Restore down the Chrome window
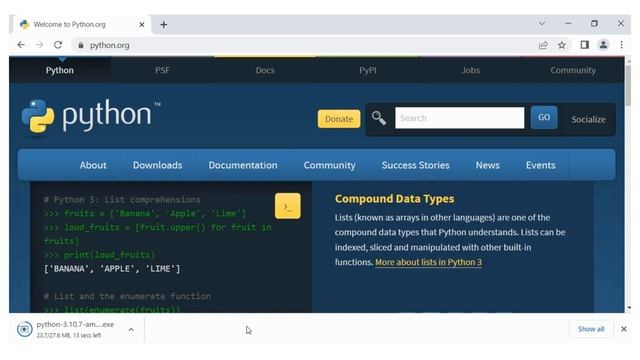This screenshot has height=360, width=640. [594, 24]
